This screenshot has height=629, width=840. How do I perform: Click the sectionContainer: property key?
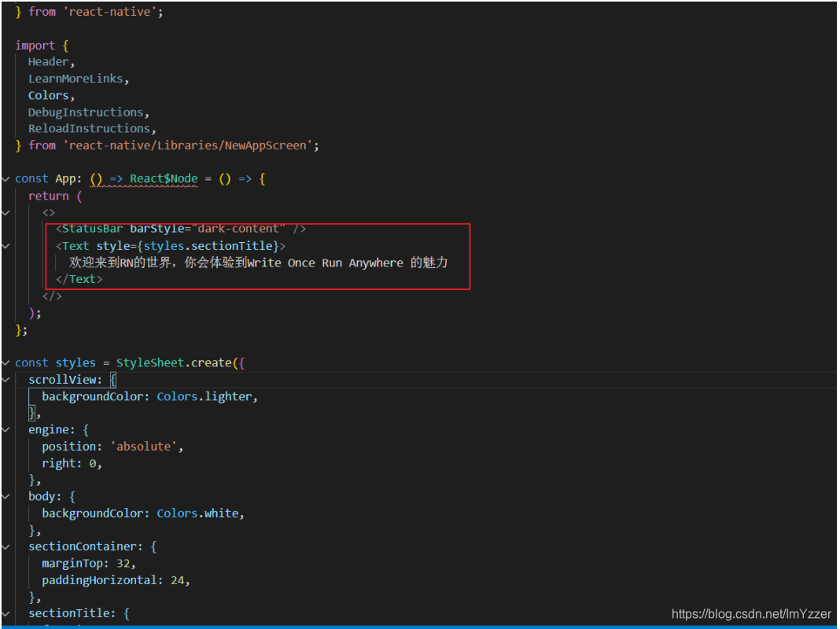click(85, 546)
